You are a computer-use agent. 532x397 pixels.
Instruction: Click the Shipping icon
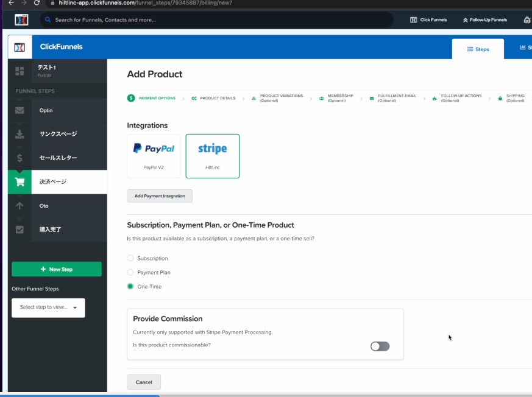tap(500, 98)
